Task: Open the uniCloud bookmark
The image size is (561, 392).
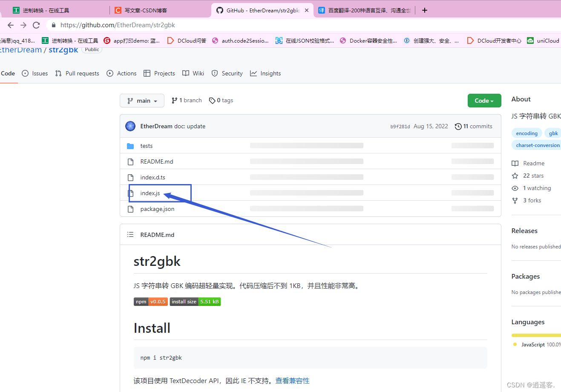Action: point(543,40)
